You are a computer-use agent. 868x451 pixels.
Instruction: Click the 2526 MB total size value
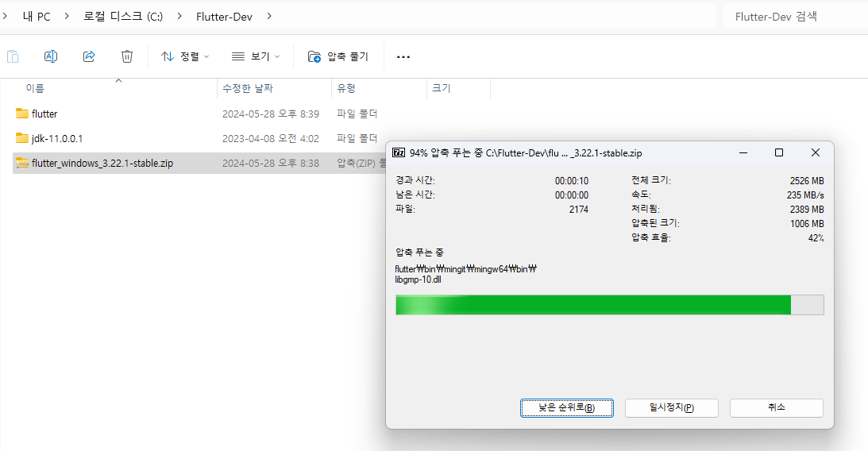click(x=807, y=181)
